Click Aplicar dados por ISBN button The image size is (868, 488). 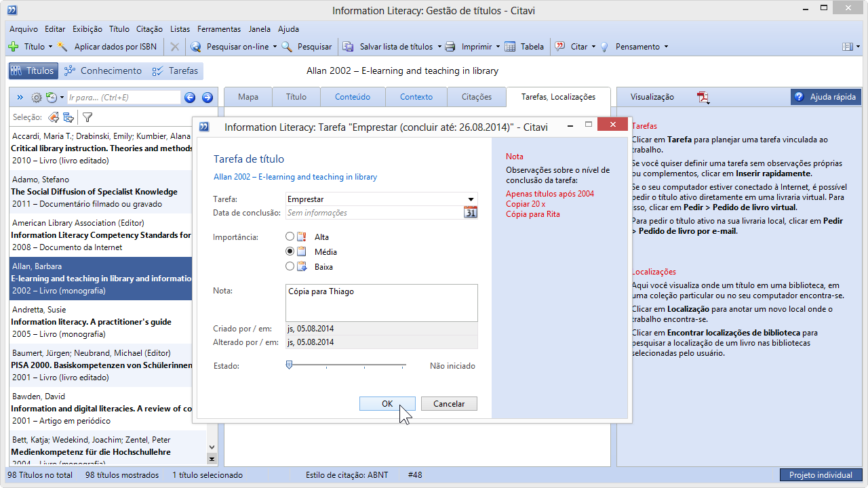click(x=108, y=47)
